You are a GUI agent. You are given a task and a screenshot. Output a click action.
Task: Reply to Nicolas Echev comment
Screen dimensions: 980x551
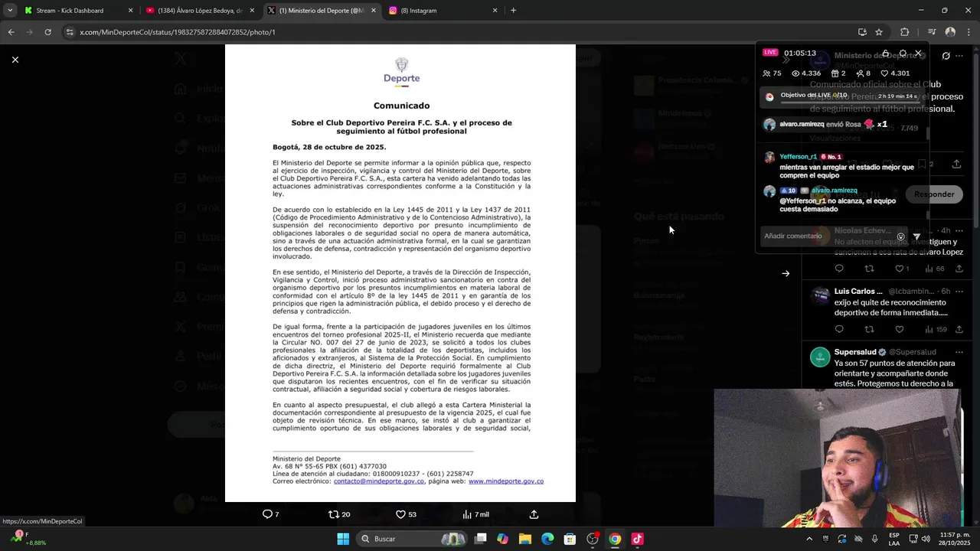tap(839, 269)
